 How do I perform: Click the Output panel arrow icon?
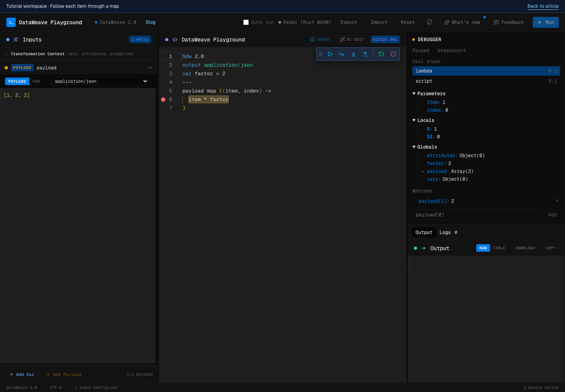423,248
